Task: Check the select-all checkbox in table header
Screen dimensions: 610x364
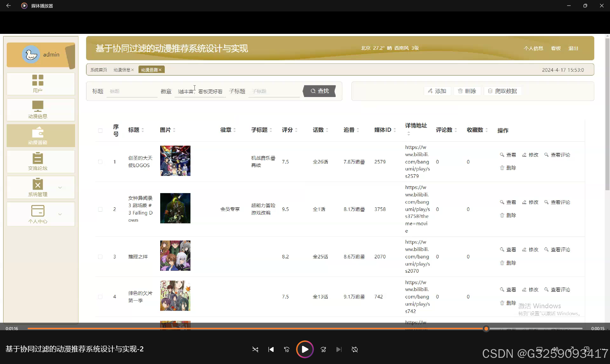Action: click(100, 130)
